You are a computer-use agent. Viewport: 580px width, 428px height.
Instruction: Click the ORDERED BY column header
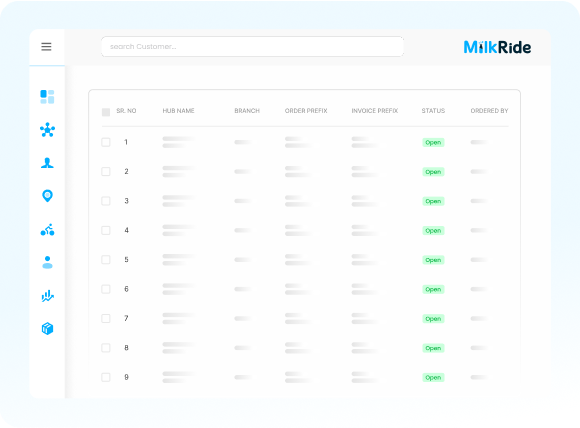point(489,111)
